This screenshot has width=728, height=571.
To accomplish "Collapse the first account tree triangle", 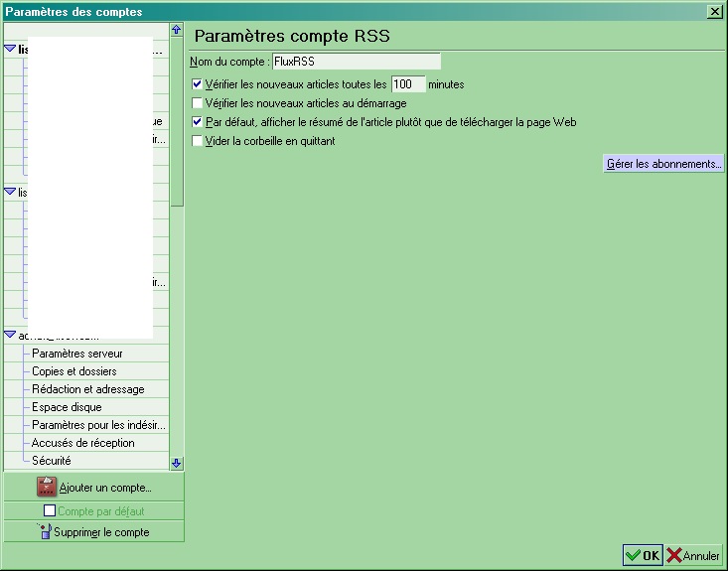I will pyautogui.click(x=10, y=48).
